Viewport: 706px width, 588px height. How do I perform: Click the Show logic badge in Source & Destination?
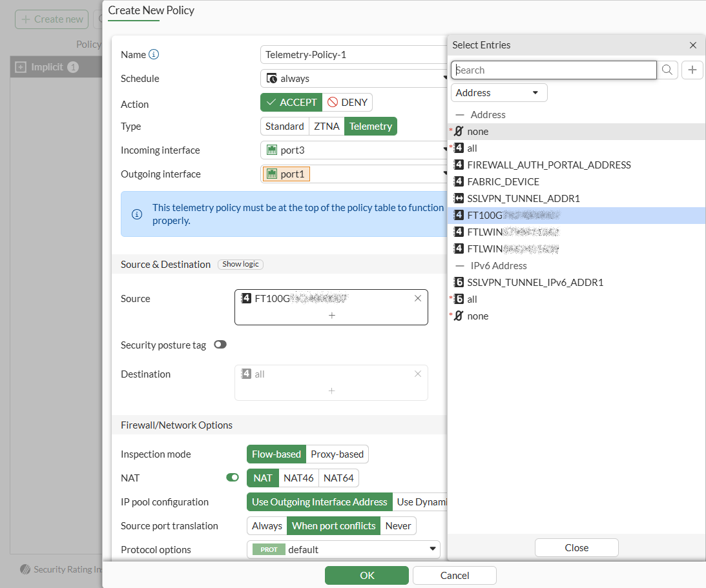pyautogui.click(x=240, y=264)
